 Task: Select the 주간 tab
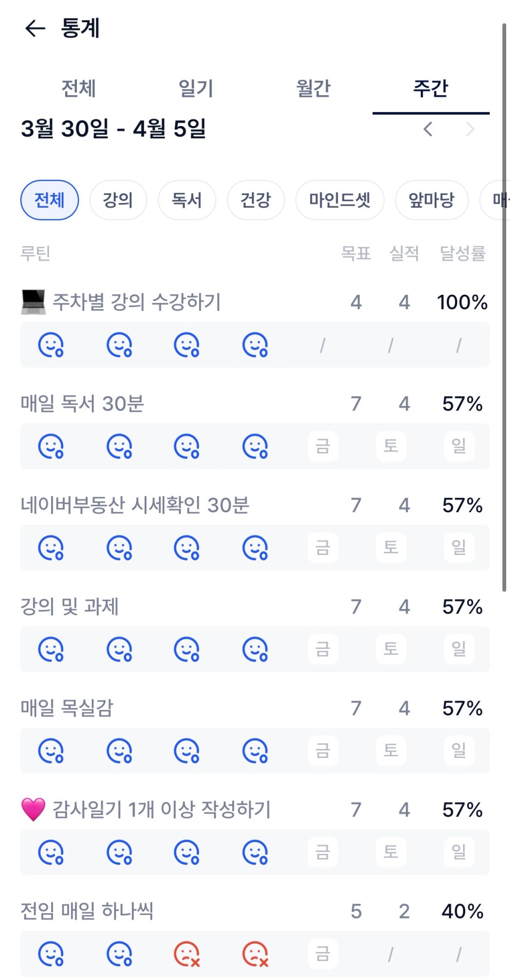430,89
